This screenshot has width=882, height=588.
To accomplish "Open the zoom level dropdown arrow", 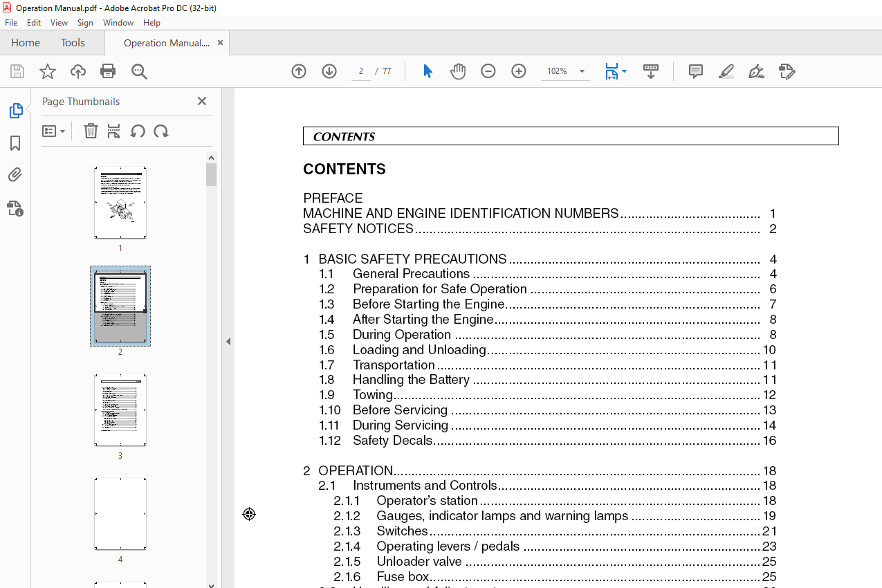I will (582, 71).
